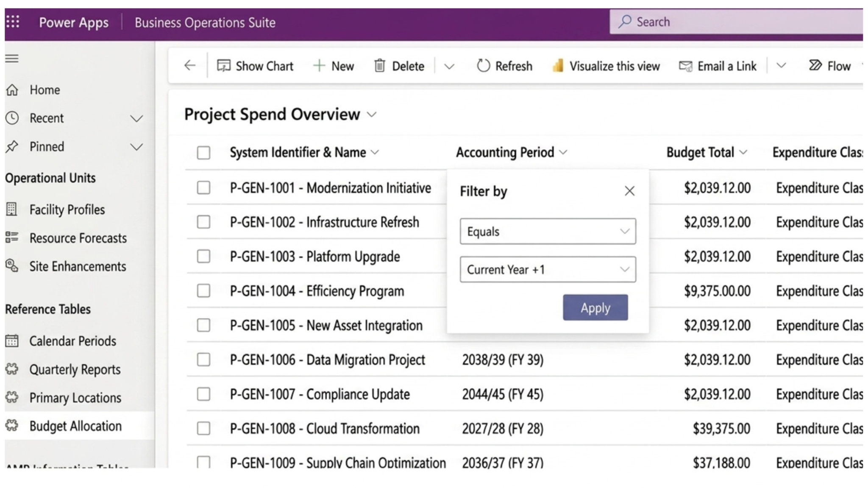868x488 pixels.
Task: Check the P-GEN-1008 Cloud Transformation row
Action: pyautogui.click(x=203, y=428)
